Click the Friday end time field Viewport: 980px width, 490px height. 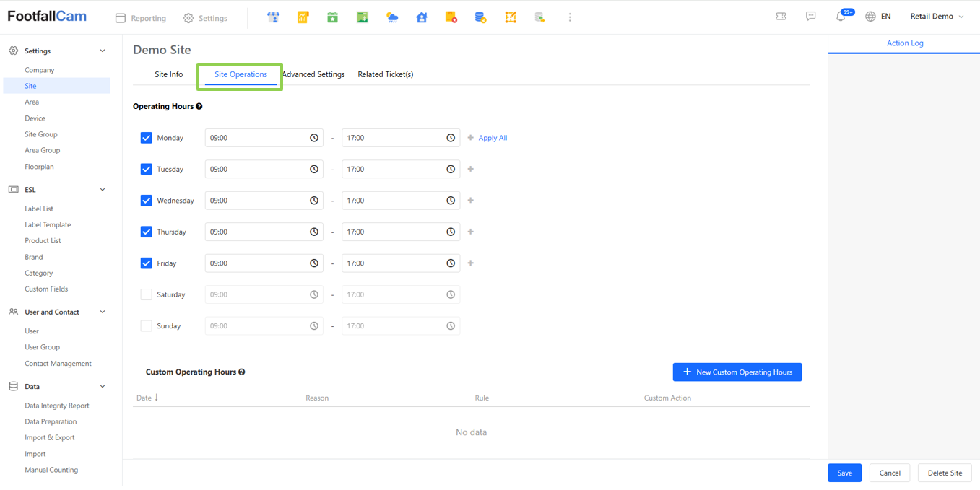[x=394, y=263]
